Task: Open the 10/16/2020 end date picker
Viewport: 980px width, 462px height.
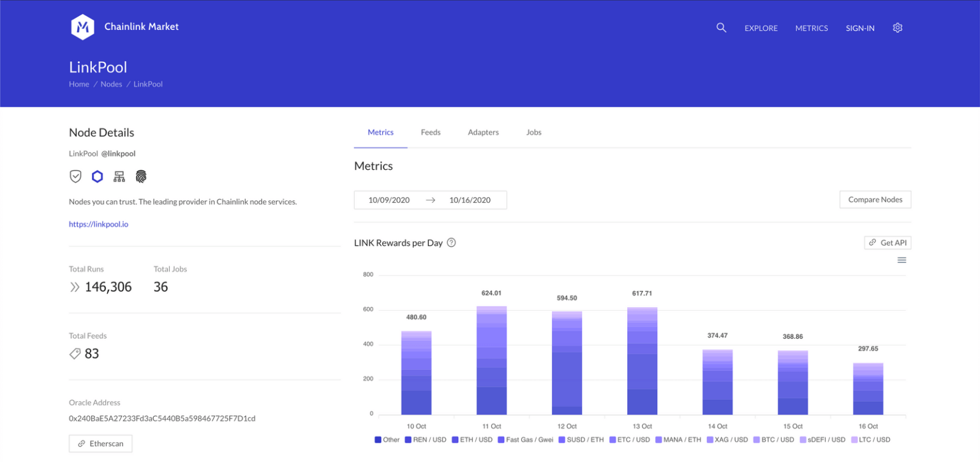Action: click(x=470, y=200)
